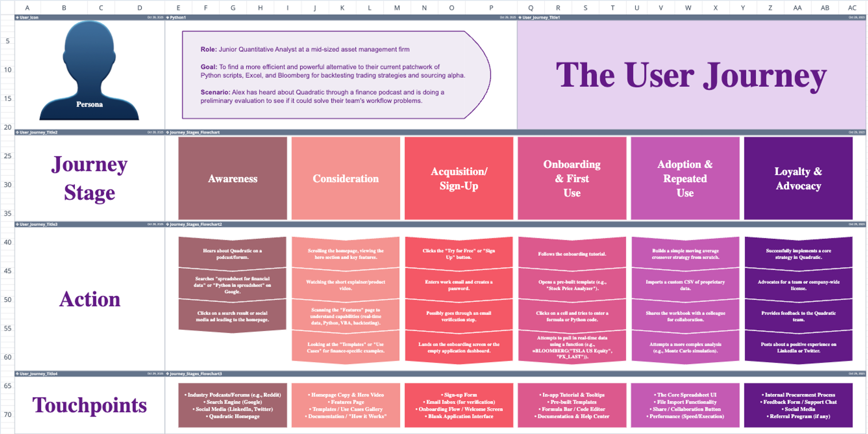Select row 70 header
Screen dimensions: 868x434
[7, 414]
